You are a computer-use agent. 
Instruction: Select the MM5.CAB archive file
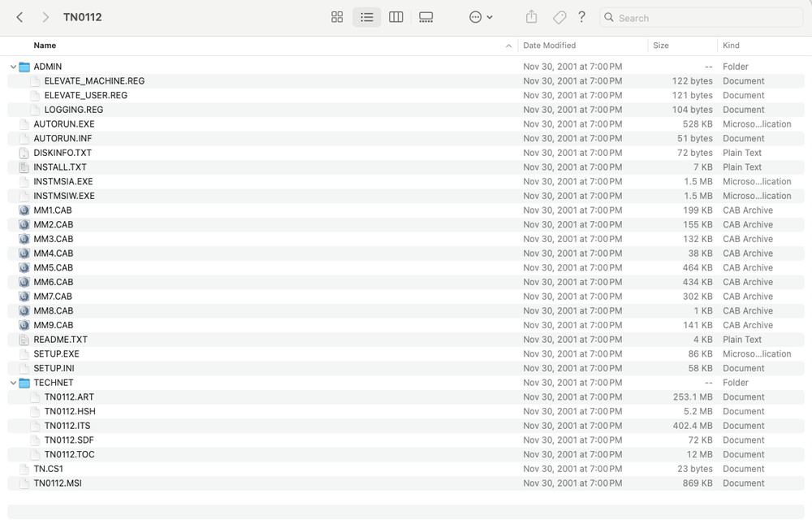pyautogui.click(x=53, y=268)
